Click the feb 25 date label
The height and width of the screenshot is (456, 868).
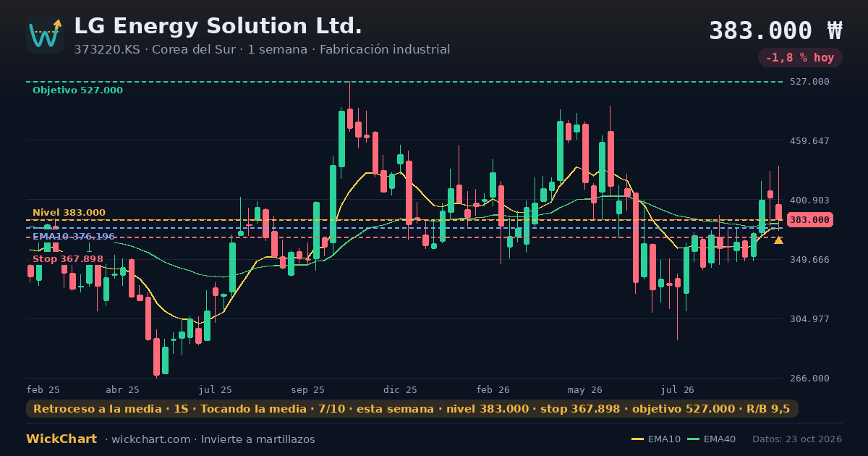43,389
